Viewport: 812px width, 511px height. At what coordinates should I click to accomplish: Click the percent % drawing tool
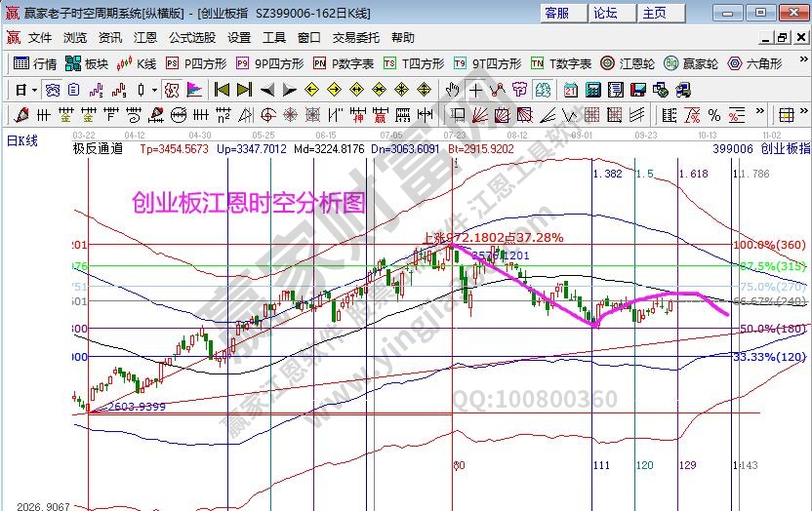click(x=713, y=115)
